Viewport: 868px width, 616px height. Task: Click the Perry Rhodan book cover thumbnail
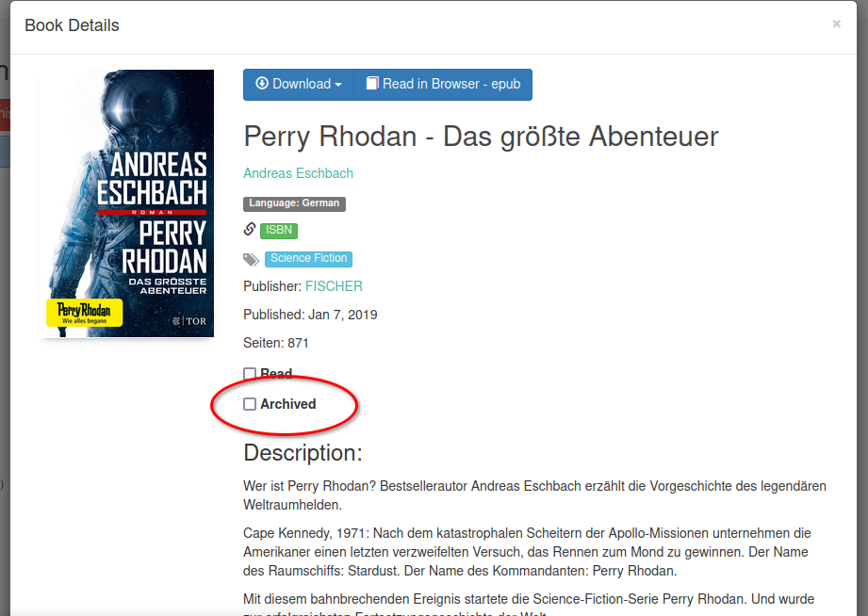127,203
